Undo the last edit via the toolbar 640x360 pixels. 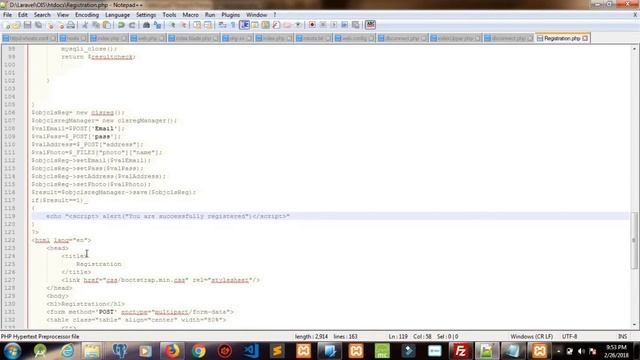pyautogui.click(x=121, y=25)
